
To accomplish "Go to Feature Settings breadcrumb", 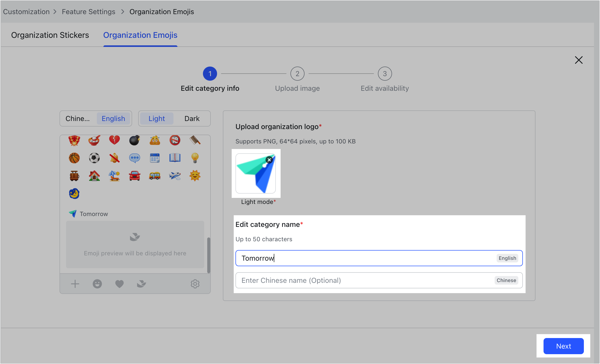I will pos(88,12).
